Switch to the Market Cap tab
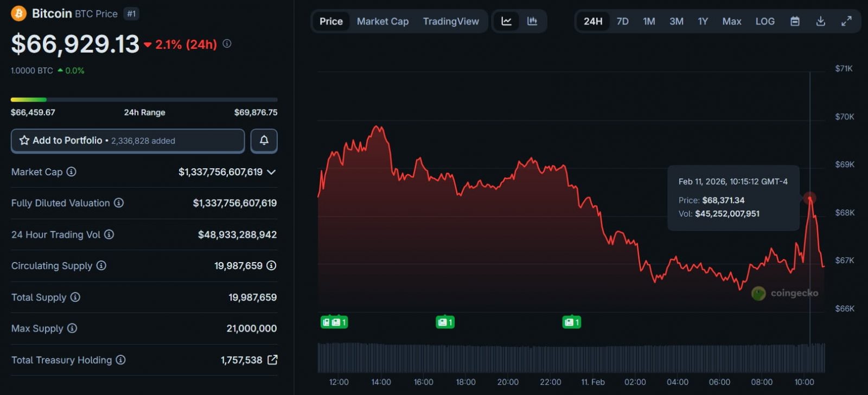 pyautogui.click(x=382, y=21)
